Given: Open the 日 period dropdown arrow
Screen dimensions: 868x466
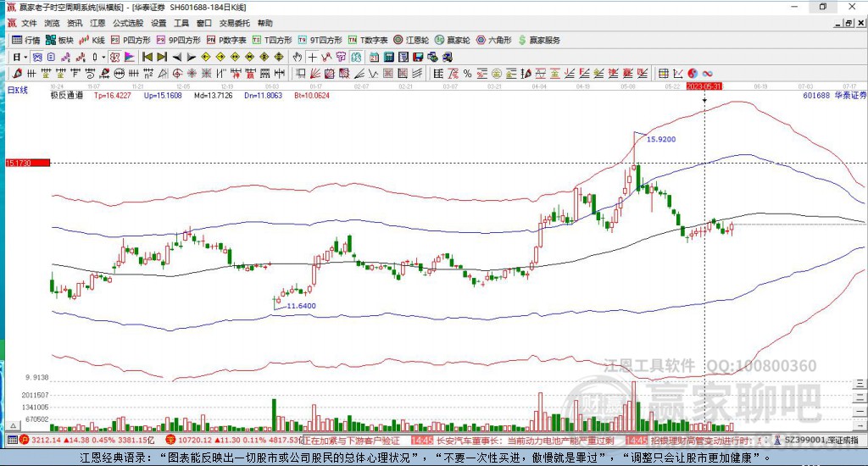Looking at the screenshot, I should click(x=25, y=57).
